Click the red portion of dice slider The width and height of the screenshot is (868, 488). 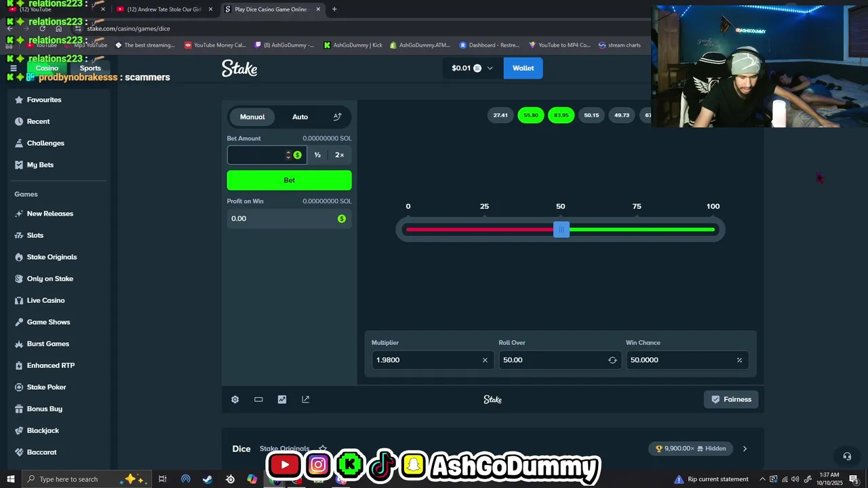click(x=479, y=230)
